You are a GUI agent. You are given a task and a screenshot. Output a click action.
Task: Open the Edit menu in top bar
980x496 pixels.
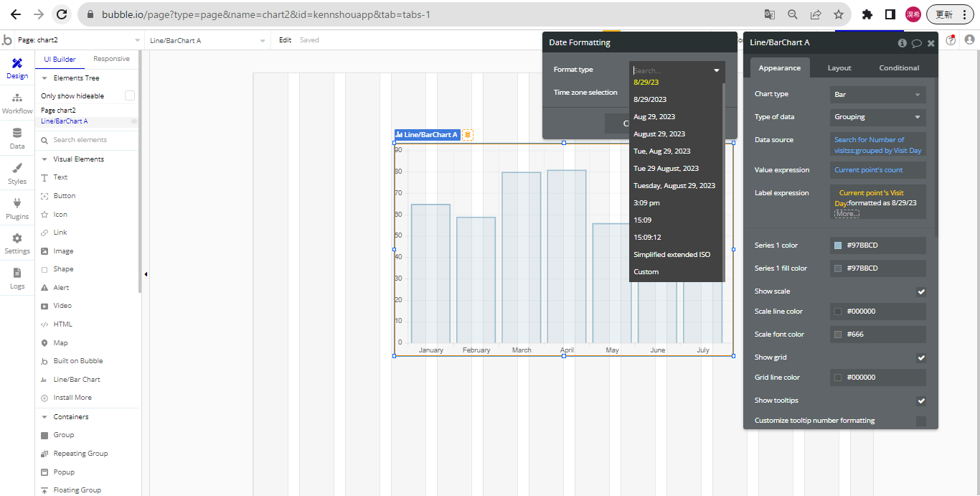tap(285, 40)
